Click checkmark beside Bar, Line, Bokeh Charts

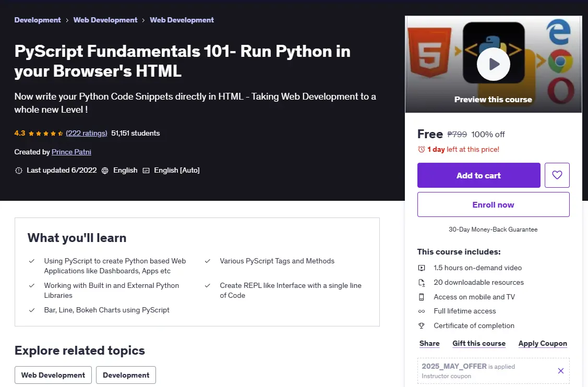tap(32, 310)
